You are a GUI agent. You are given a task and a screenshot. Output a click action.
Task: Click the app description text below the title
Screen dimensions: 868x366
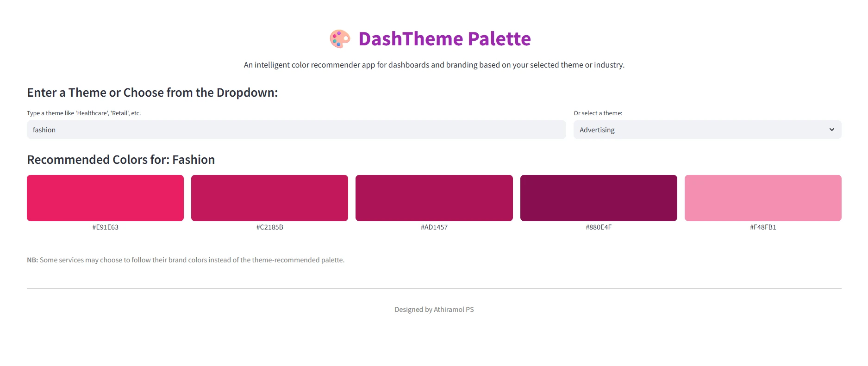[x=434, y=65]
